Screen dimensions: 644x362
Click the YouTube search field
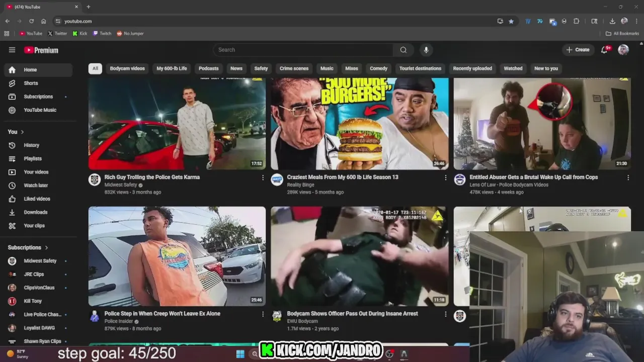pos(303,50)
